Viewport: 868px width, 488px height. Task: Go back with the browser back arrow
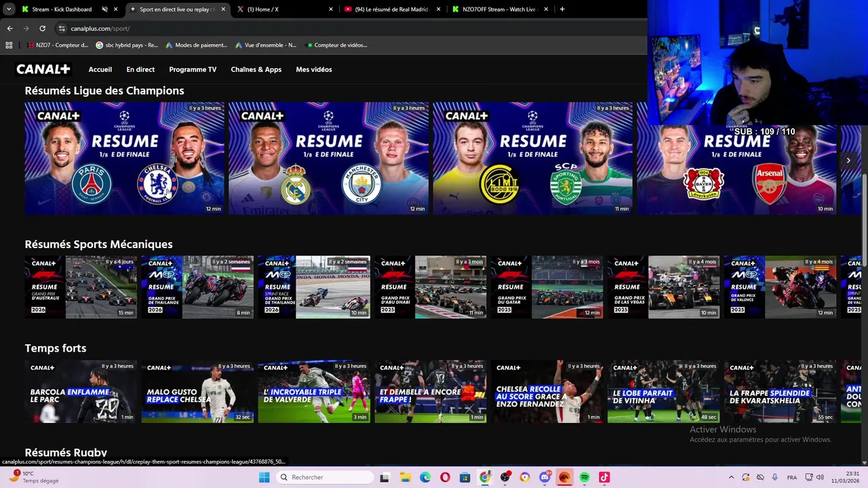9,28
